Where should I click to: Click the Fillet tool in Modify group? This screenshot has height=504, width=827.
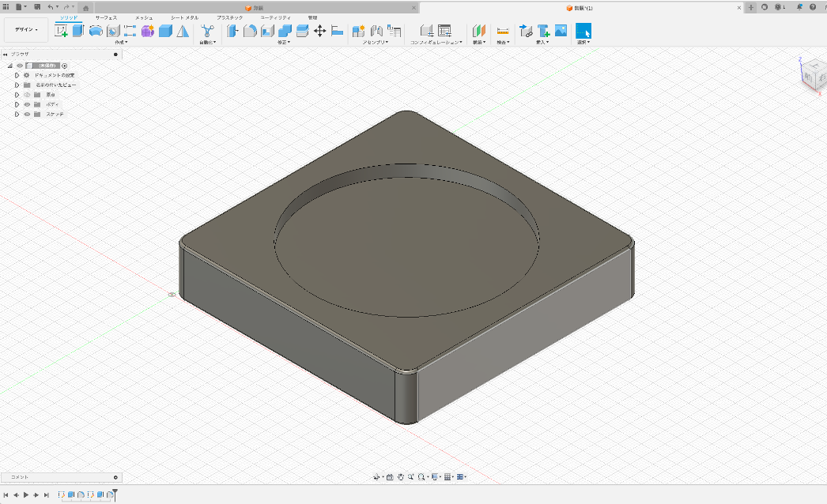(x=249, y=31)
